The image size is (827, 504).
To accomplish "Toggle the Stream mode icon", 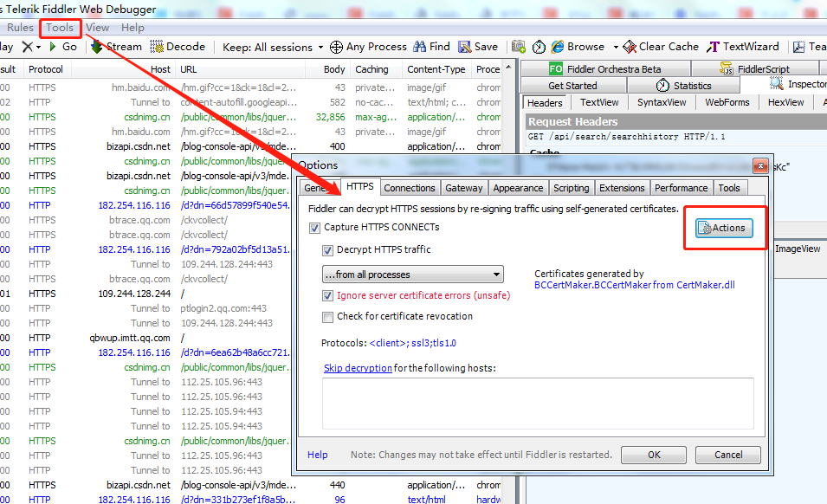I will [x=96, y=47].
